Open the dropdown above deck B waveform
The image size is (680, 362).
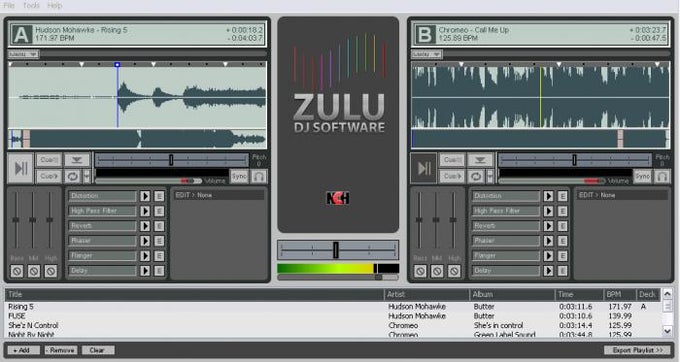(427, 54)
